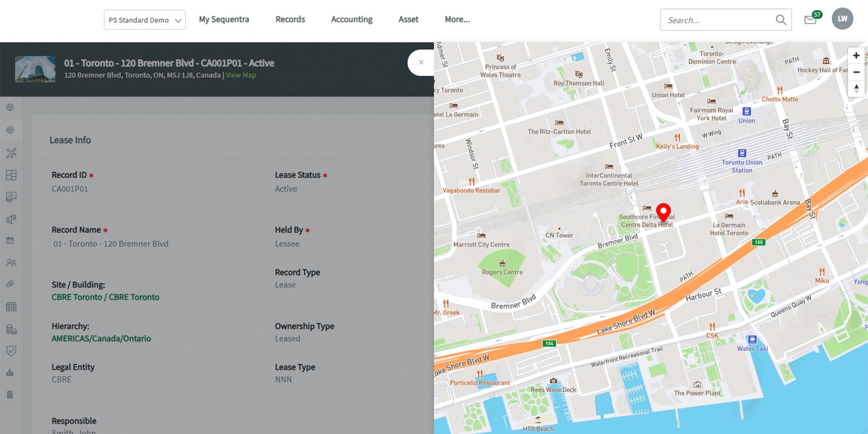Zoom out on the map

coord(856,72)
